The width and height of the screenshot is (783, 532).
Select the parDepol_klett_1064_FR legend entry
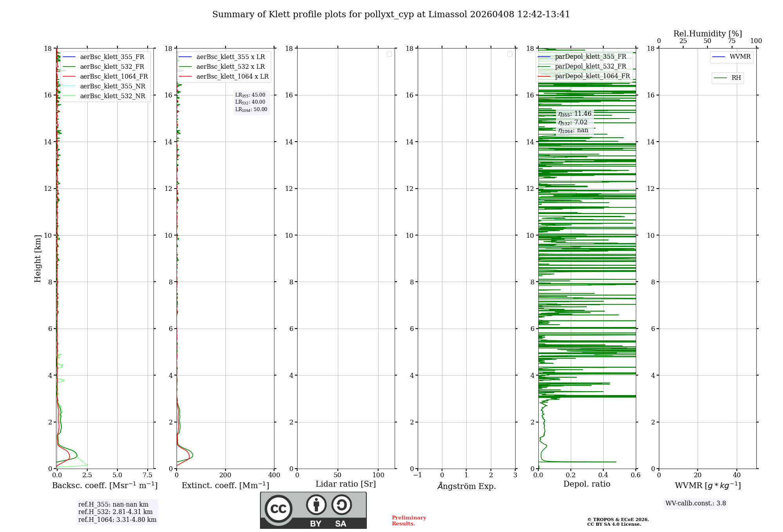coord(592,76)
